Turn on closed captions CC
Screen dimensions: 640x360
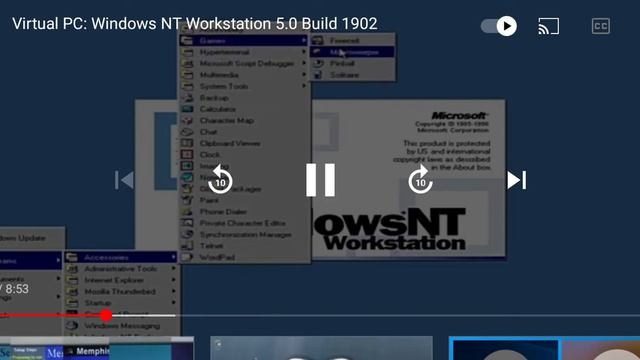pyautogui.click(x=601, y=26)
